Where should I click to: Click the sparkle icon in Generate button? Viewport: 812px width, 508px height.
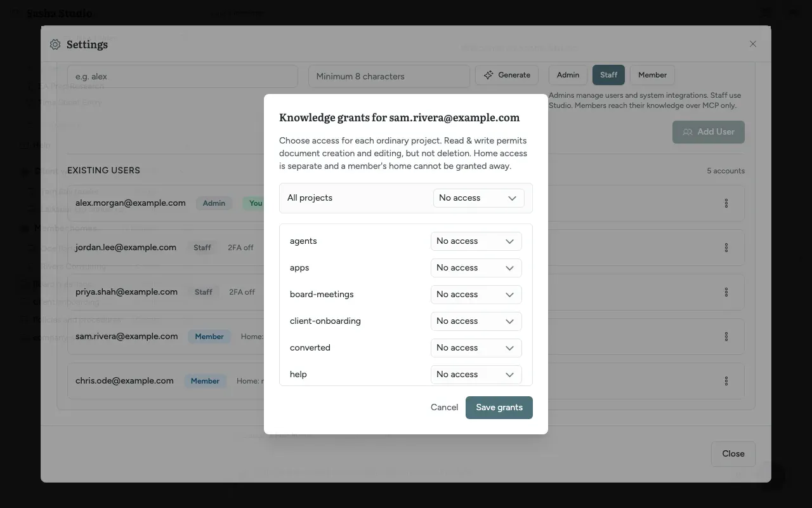(488, 75)
